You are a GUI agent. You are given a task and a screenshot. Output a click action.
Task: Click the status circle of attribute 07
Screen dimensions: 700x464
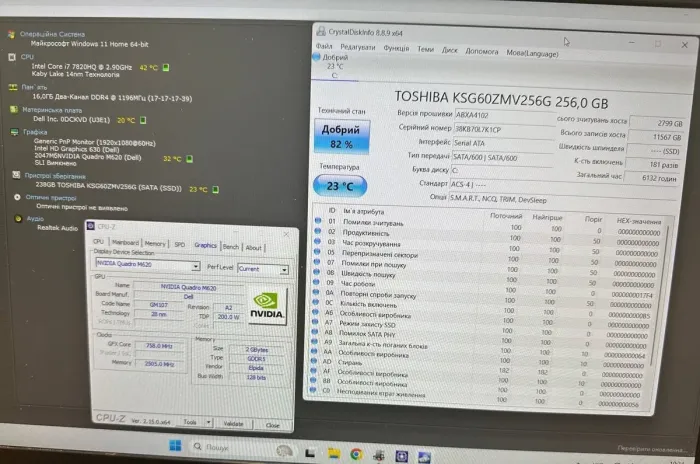coord(317,262)
